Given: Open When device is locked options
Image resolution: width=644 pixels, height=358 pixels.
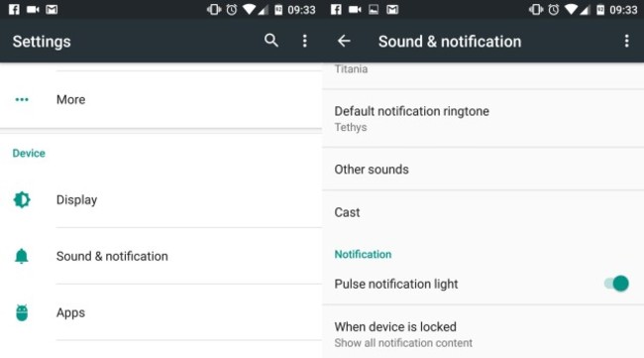Looking at the screenshot, I should point(483,334).
